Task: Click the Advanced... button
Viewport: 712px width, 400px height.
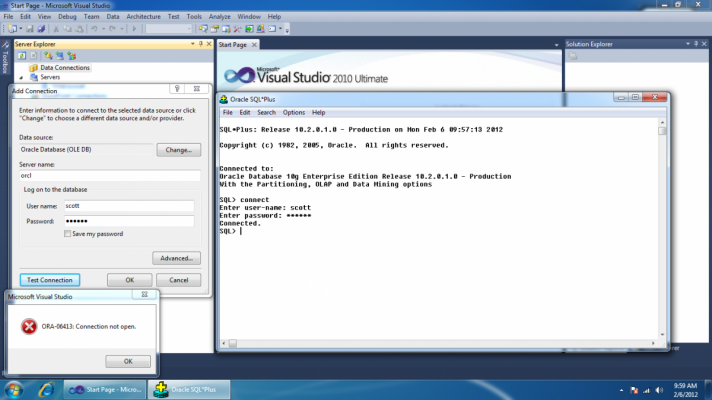Action: point(177,258)
